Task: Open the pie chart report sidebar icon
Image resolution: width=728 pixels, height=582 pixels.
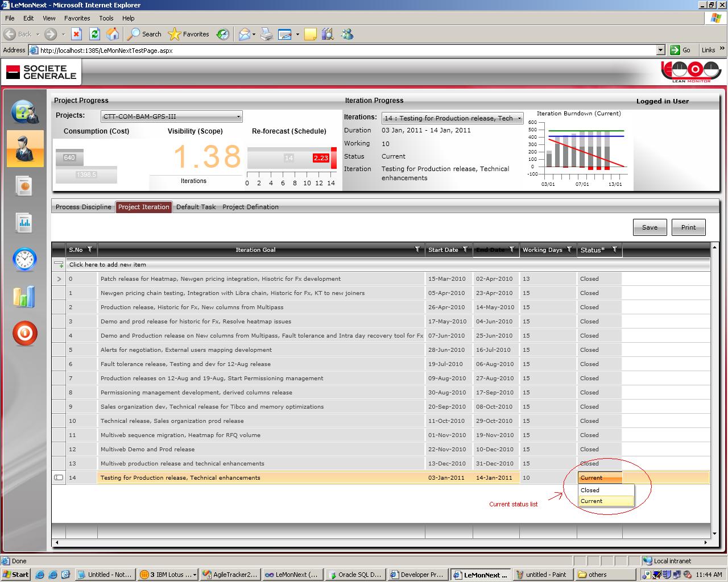Action: point(24,186)
